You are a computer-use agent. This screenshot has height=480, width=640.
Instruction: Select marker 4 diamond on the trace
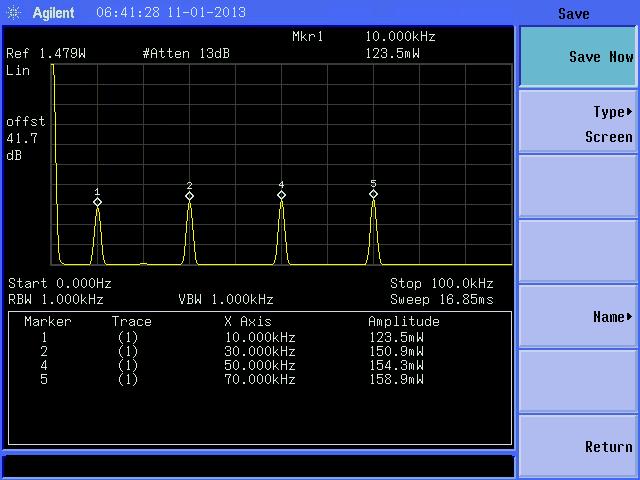281,195
